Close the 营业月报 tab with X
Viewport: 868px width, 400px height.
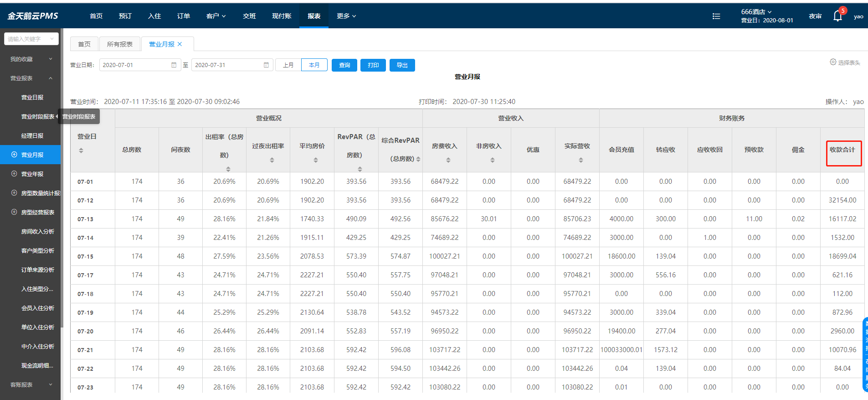coord(180,44)
